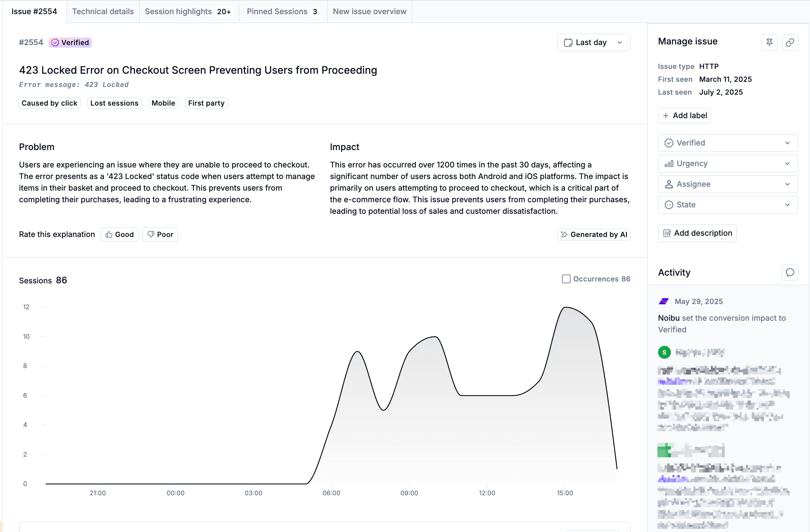Open the Urgency dropdown
This screenshot has height=532, width=810.
click(728, 164)
